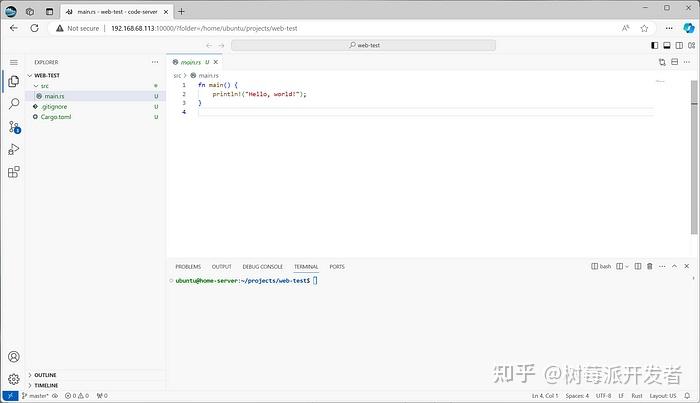
Task: Open editor more actions ellipsis
Action: coord(687,62)
